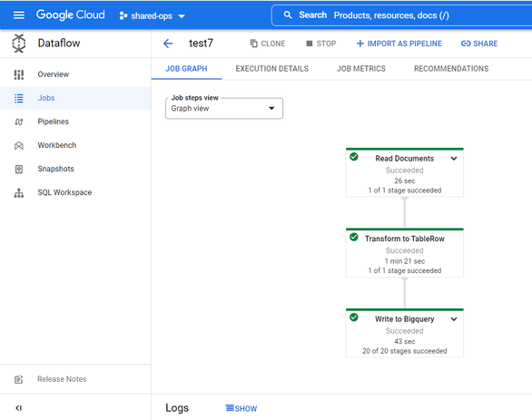Select the Read Documents step node
The width and height of the screenshot is (532, 420).
(x=404, y=173)
